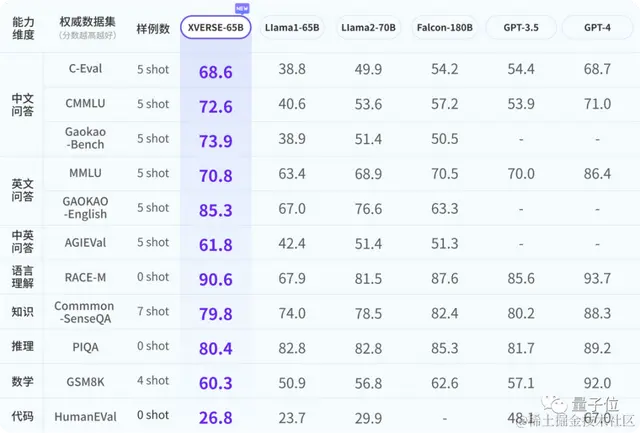The image size is (640, 433).
Task: Click the 语言理解 category label
Action: (x=22, y=277)
